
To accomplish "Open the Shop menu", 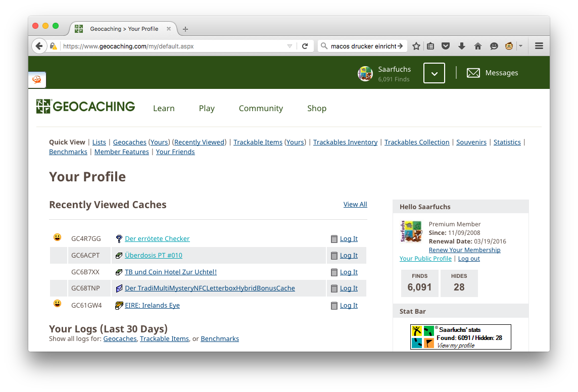I will click(317, 108).
